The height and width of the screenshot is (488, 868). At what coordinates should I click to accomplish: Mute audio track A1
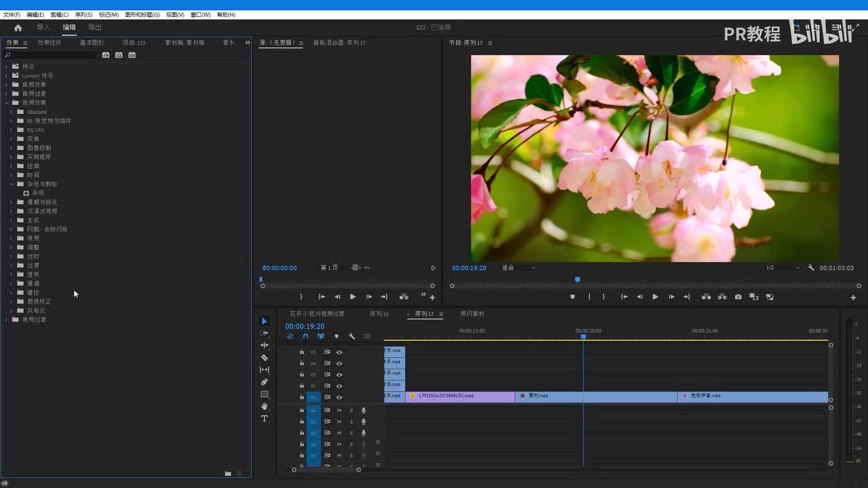tap(339, 410)
